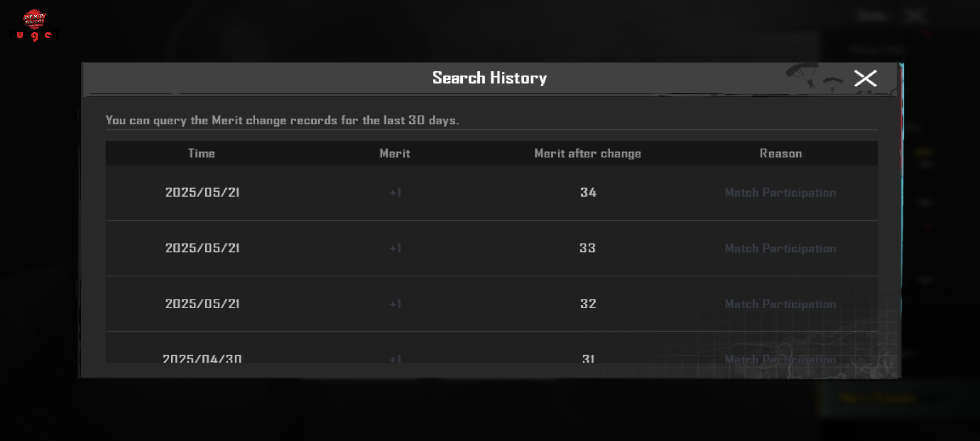Click Match Participation in the merit 32 row
Viewport: 980px width, 441px height.
coord(780,304)
